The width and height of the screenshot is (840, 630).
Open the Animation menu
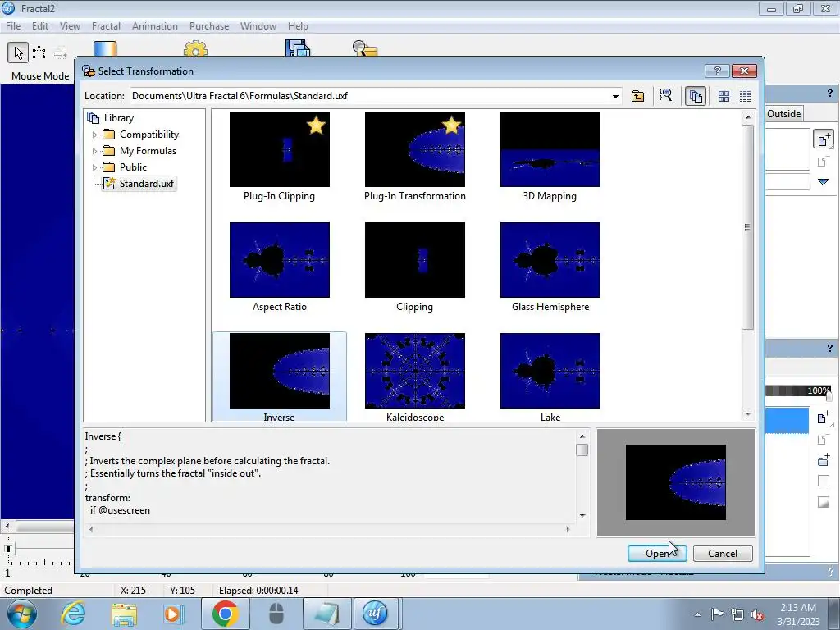tap(155, 26)
